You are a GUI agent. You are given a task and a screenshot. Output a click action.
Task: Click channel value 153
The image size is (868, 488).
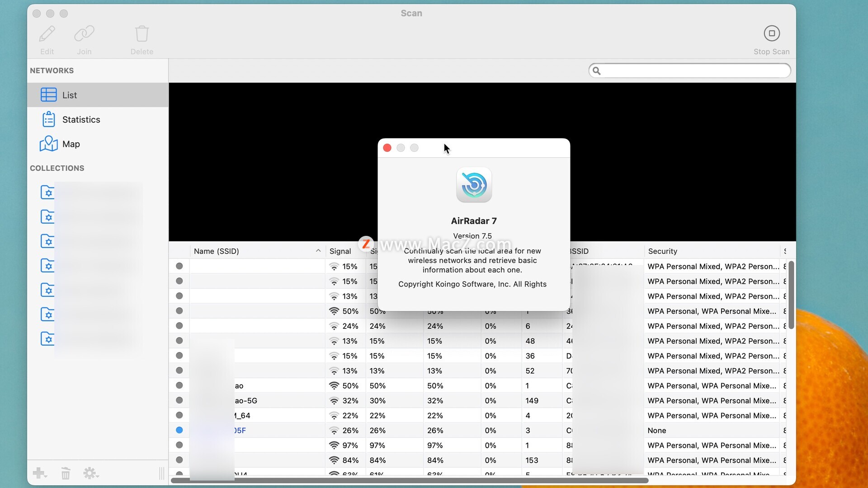[x=532, y=460]
